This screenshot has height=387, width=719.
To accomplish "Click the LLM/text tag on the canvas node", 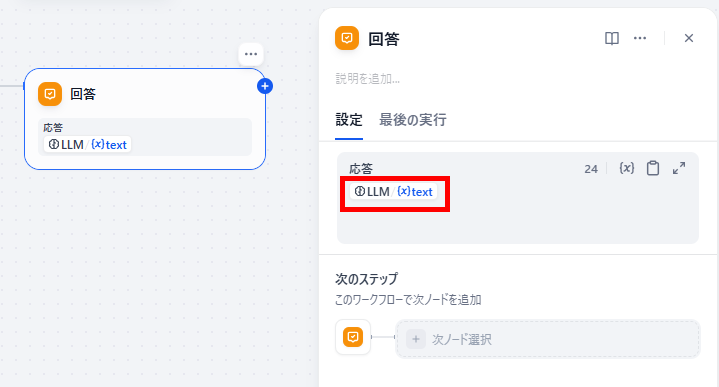I will coord(88,144).
